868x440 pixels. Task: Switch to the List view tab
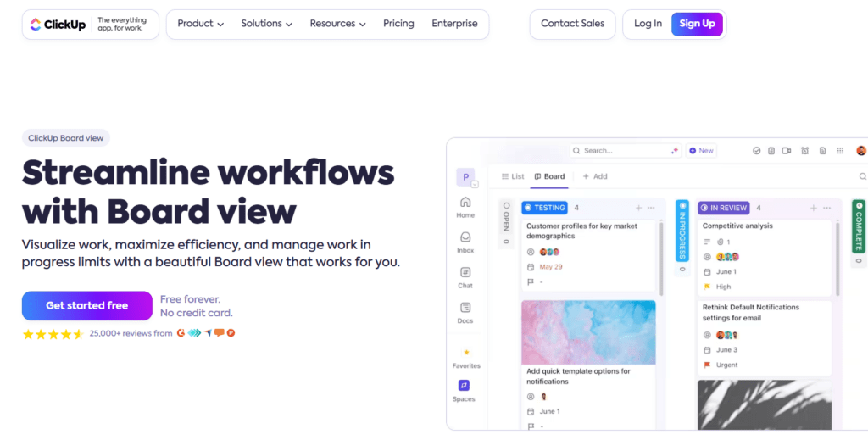coord(513,176)
